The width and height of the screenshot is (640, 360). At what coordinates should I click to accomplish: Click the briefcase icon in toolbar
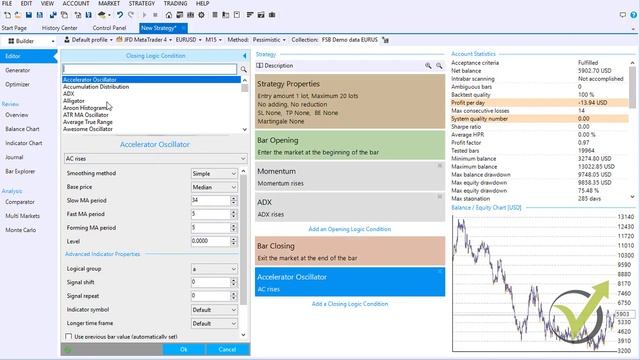coord(272,15)
